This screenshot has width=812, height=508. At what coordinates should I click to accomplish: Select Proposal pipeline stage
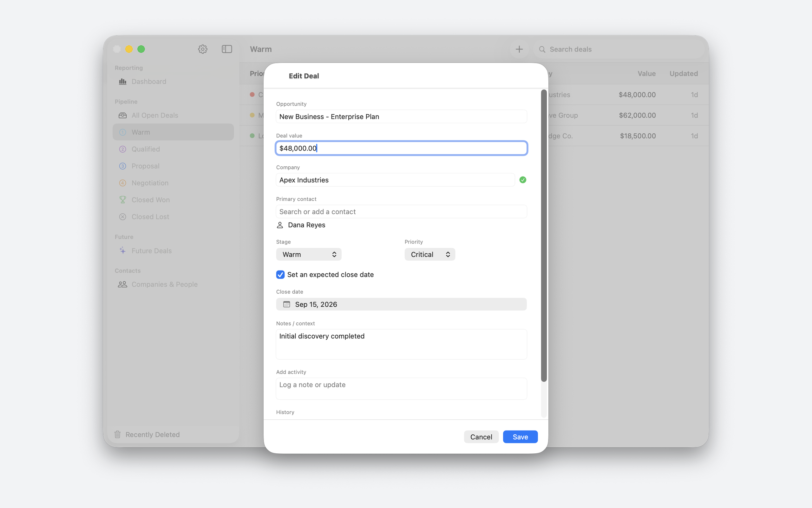pyautogui.click(x=173, y=166)
